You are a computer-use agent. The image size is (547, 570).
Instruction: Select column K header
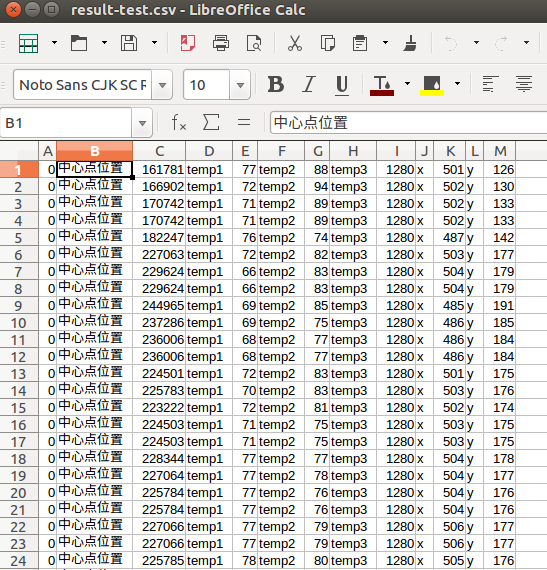click(451, 151)
